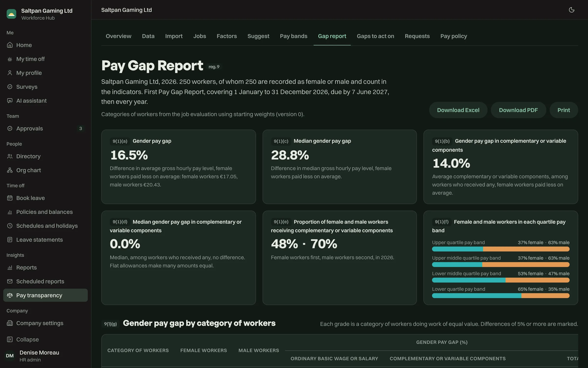Image resolution: width=588 pixels, height=368 pixels.
Task: Click the Org chart hierarchy icon
Action: pos(10,170)
